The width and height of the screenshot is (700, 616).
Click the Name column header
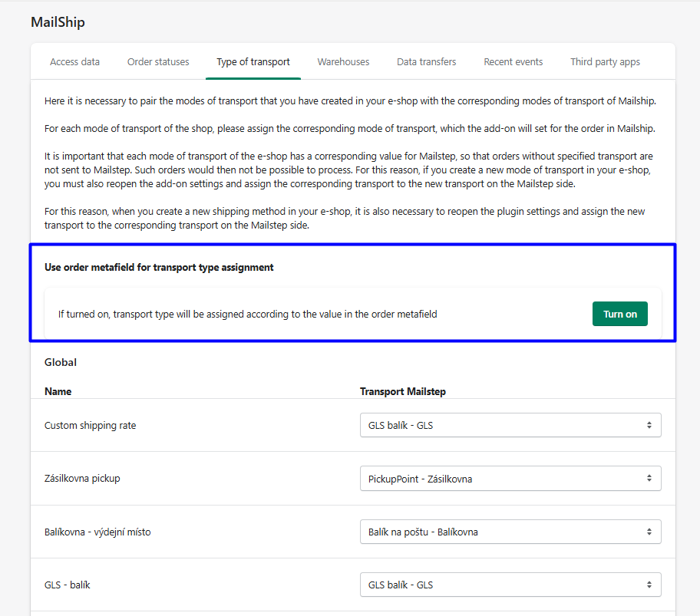click(x=58, y=391)
